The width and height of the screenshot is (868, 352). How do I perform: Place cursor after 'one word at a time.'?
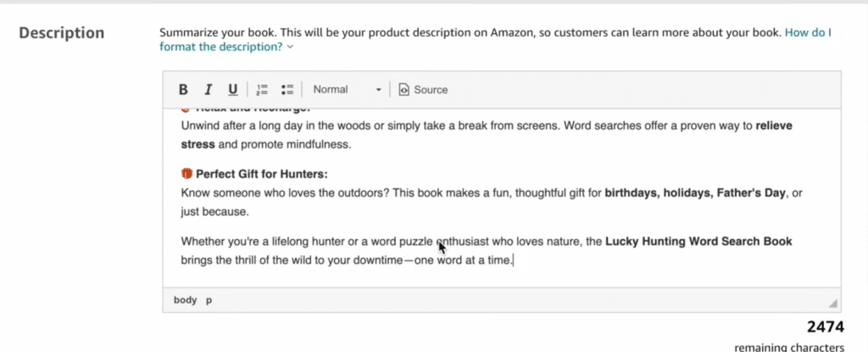(x=514, y=260)
